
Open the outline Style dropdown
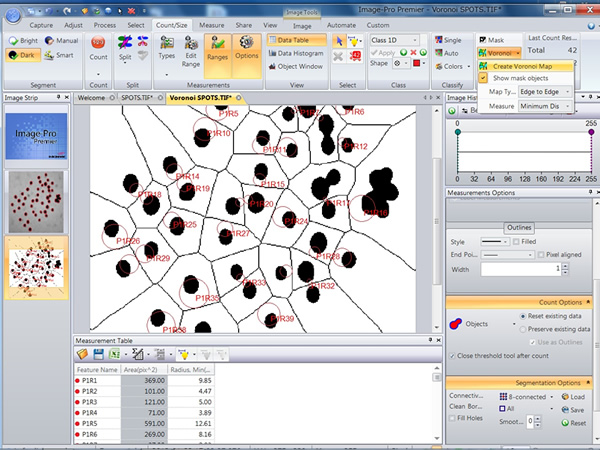495,242
